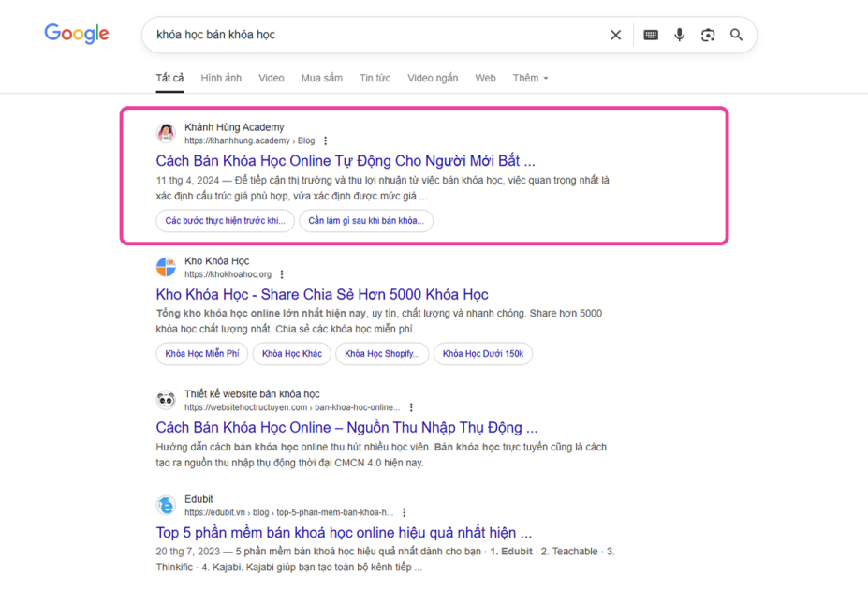868x590 pixels.
Task: Clear the search box with X icon
Action: 615,35
